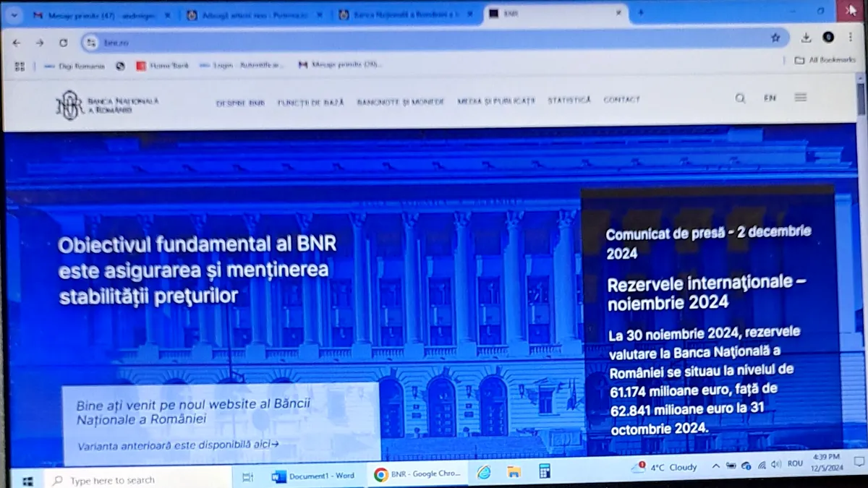Close the BNR tab
868x488 pixels.
tap(618, 12)
